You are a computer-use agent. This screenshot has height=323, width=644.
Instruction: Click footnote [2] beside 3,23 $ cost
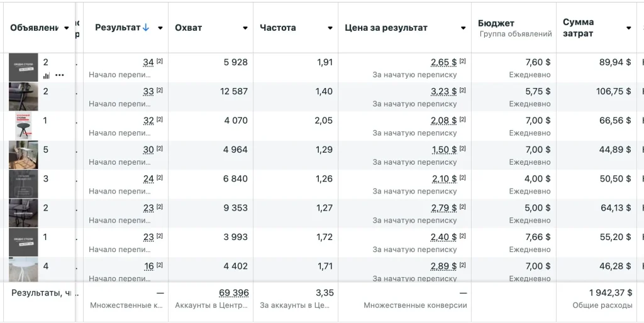pyautogui.click(x=463, y=90)
